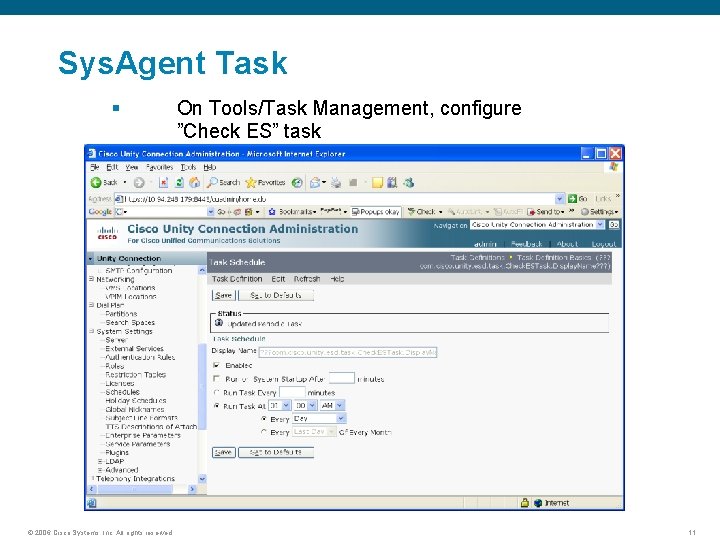Click the Status information icon

coord(219,323)
